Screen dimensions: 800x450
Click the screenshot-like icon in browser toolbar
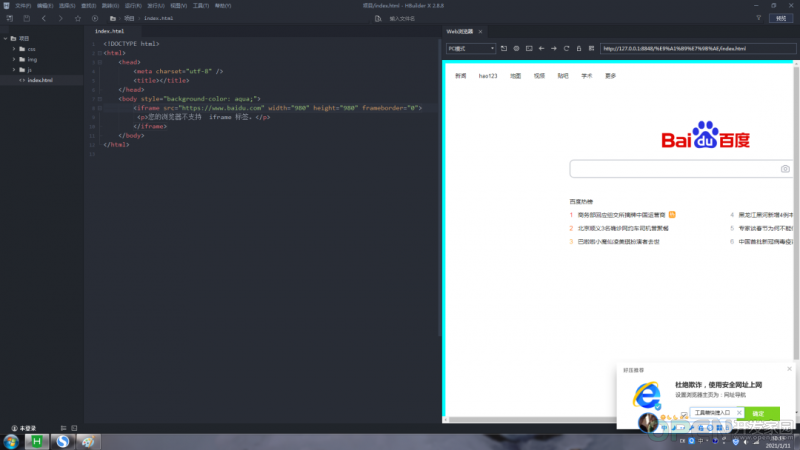(x=529, y=48)
